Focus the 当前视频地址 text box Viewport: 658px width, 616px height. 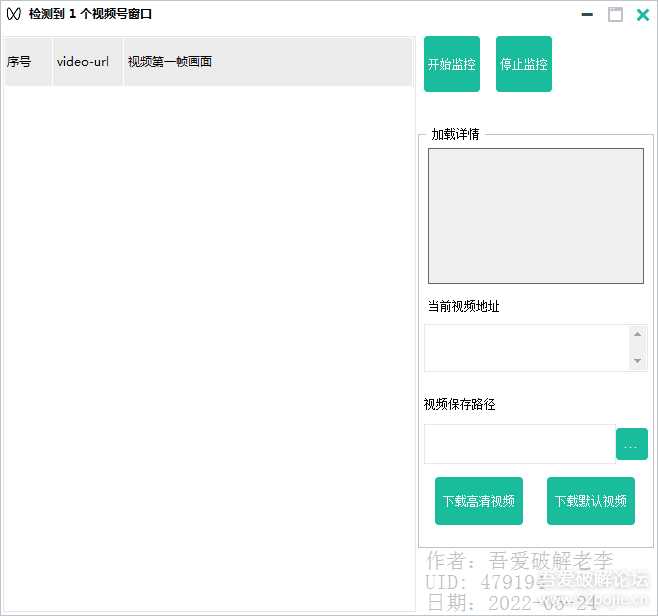point(526,348)
